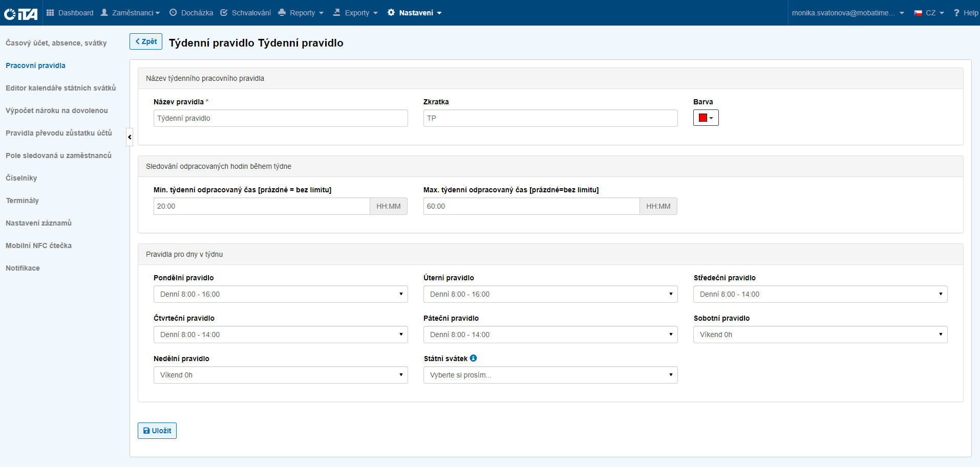Click the Docházka clock icon
This screenshot has width=980, height=467.
tap(173, 13)
